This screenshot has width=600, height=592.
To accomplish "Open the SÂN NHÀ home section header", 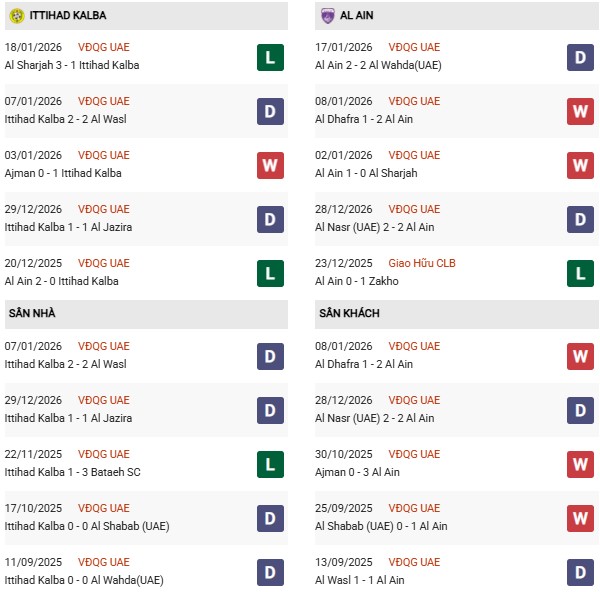I will coord(32,313).
